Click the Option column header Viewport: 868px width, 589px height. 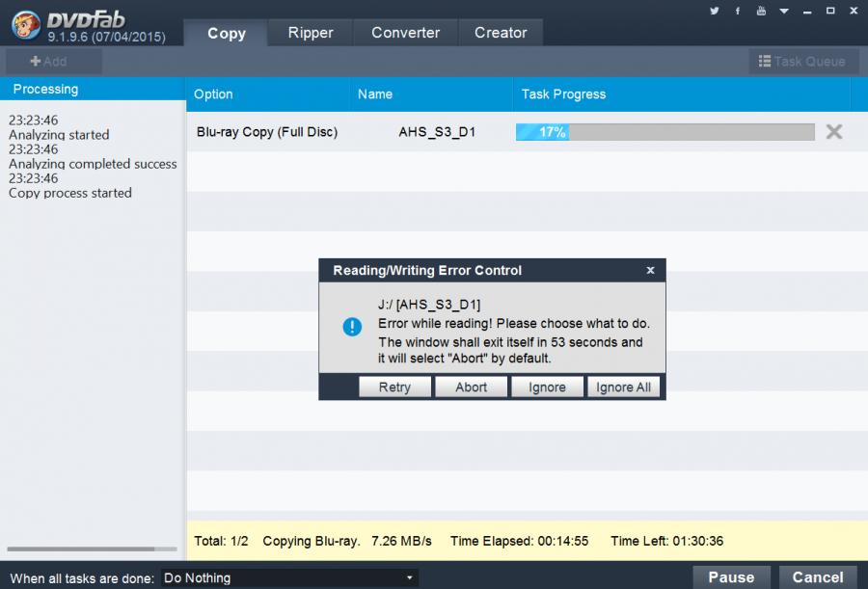[x=268, y=94]
